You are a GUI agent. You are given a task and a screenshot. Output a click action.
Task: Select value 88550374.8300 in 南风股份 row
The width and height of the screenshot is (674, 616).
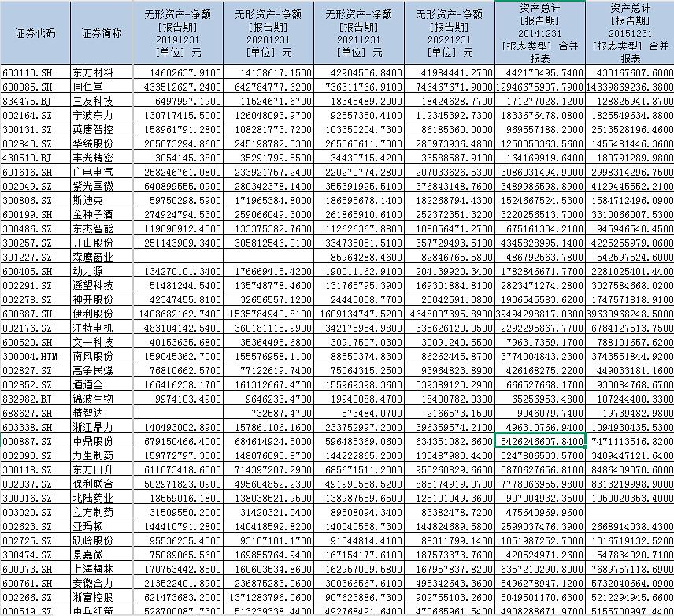point(359,356)
